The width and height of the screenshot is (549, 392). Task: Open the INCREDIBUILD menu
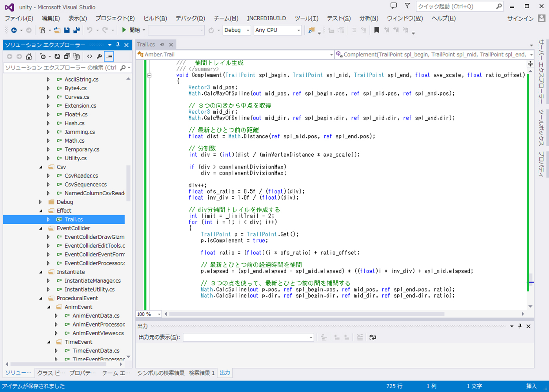point(267,18)
